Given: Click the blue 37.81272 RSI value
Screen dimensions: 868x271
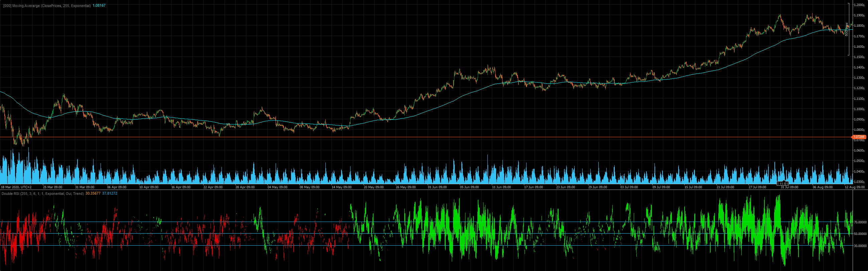Looking at the screenshot, I should click(x=110, y=194).
